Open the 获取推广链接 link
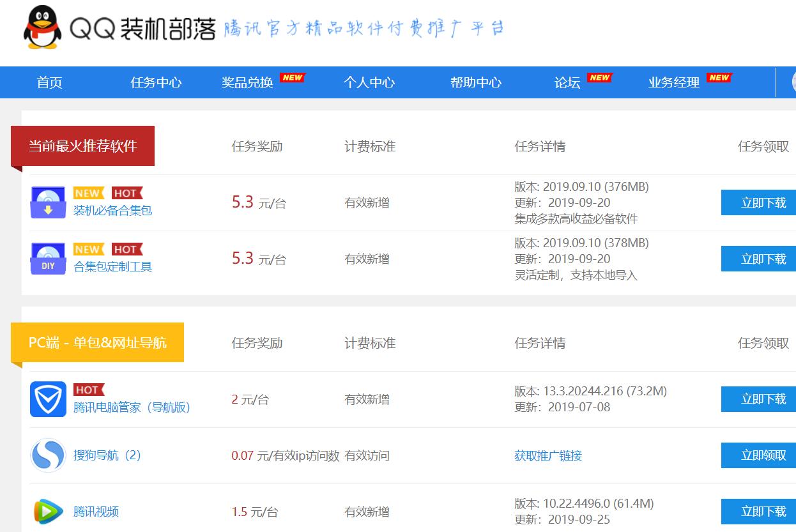The width and height of the screenshot is (796, 532). (x=547, y=456)
